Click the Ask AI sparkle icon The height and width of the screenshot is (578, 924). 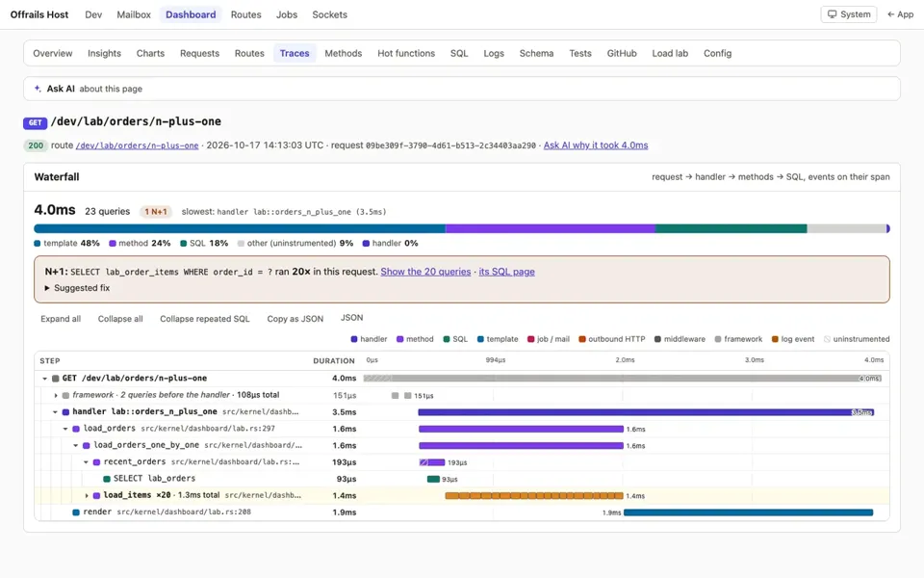click(x=38, y=89)
